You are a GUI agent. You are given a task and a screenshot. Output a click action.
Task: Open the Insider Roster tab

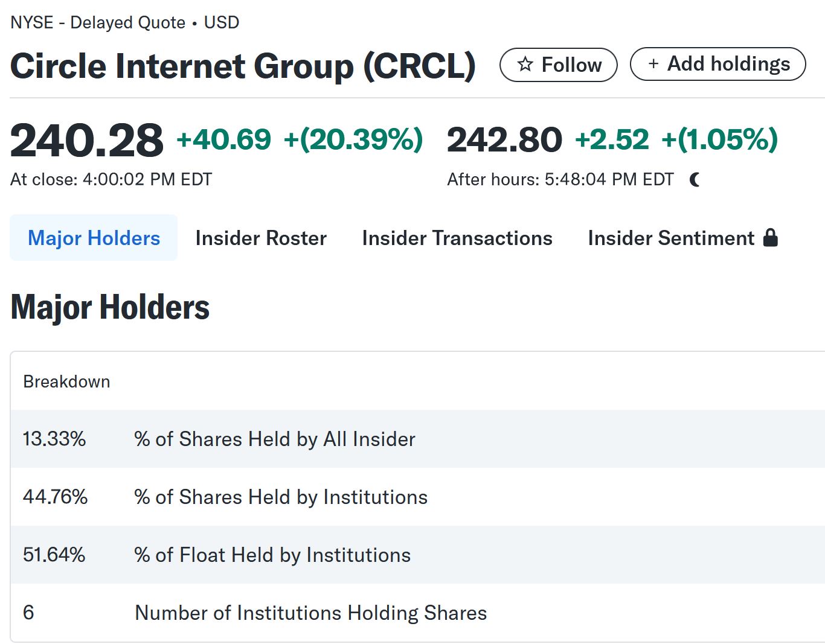point(261,238)
